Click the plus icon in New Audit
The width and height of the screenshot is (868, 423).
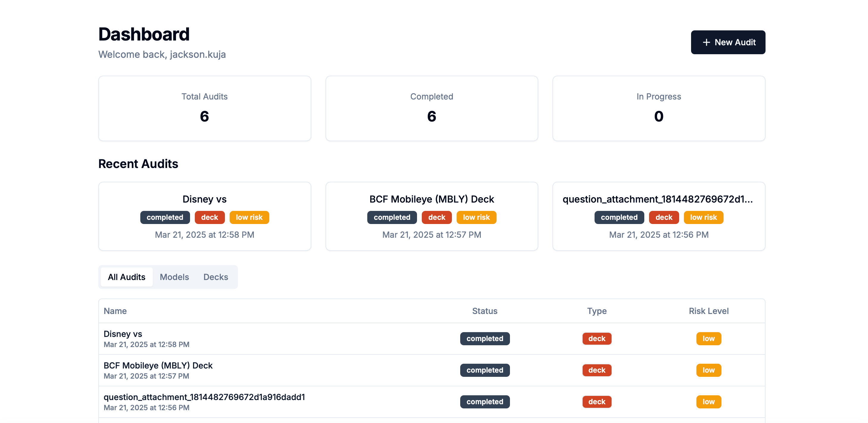(706, 43)
